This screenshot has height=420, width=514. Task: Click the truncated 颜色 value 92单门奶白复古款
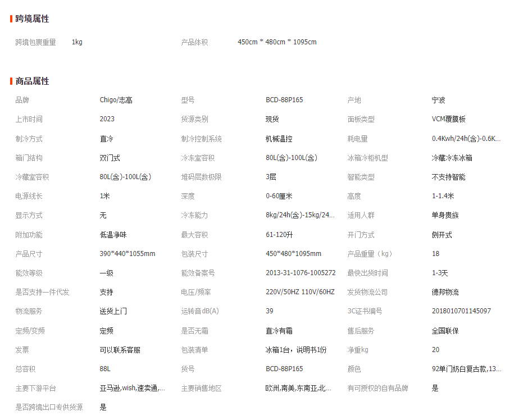pos(466,369)
